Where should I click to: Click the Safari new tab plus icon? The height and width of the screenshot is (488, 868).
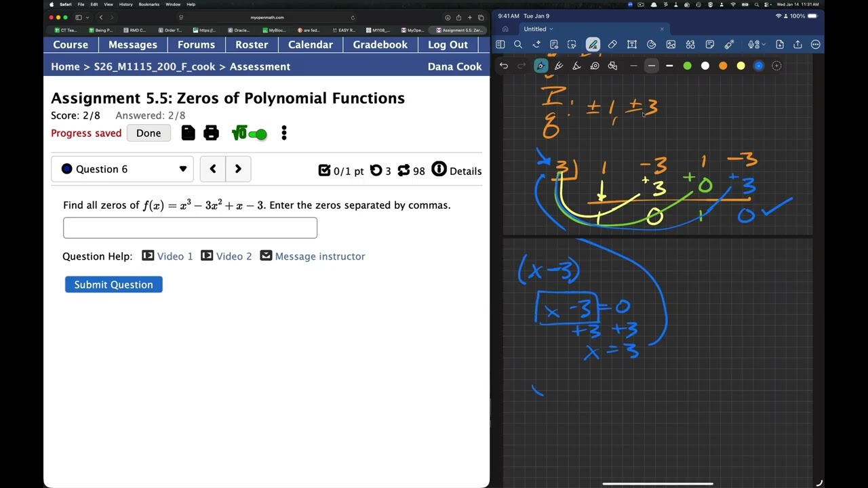pos(469,18)
